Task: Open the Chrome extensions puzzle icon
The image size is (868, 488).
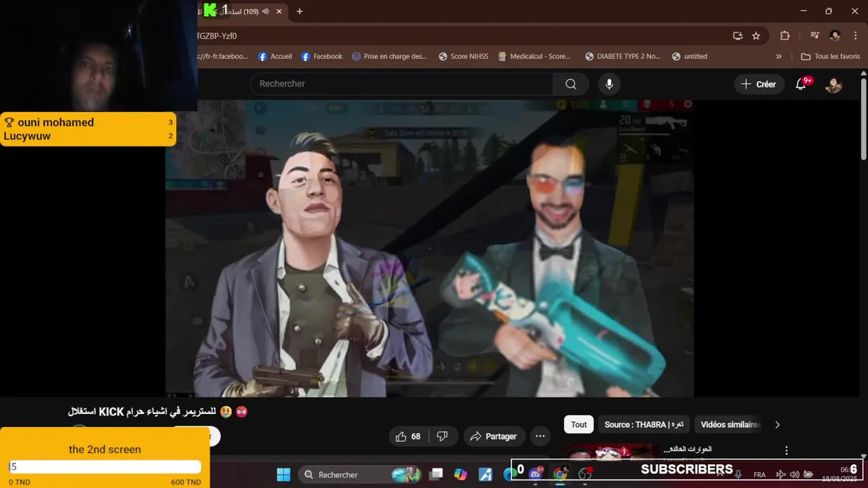Action: click(x=785, y=36)
